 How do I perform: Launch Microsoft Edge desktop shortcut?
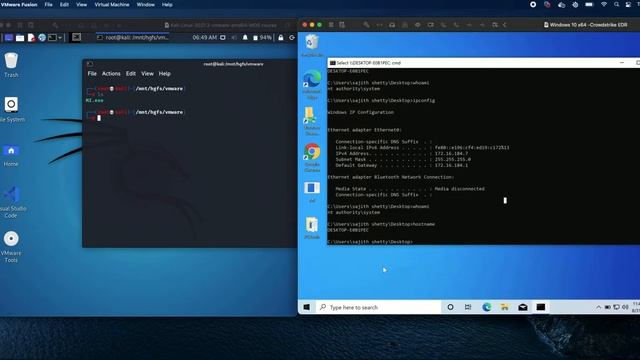tap(312, 79)
